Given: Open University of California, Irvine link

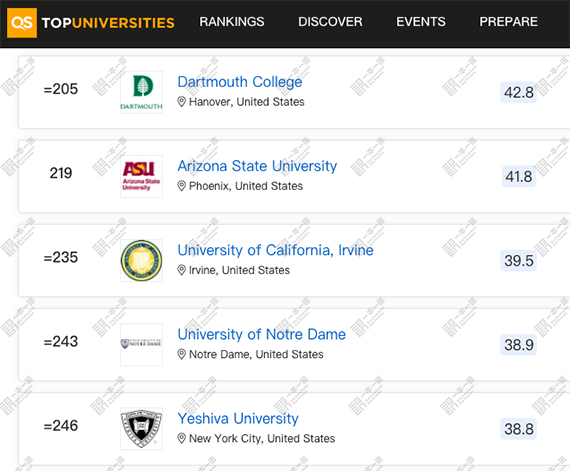Looking at the screenshot, I should (276, 250).
